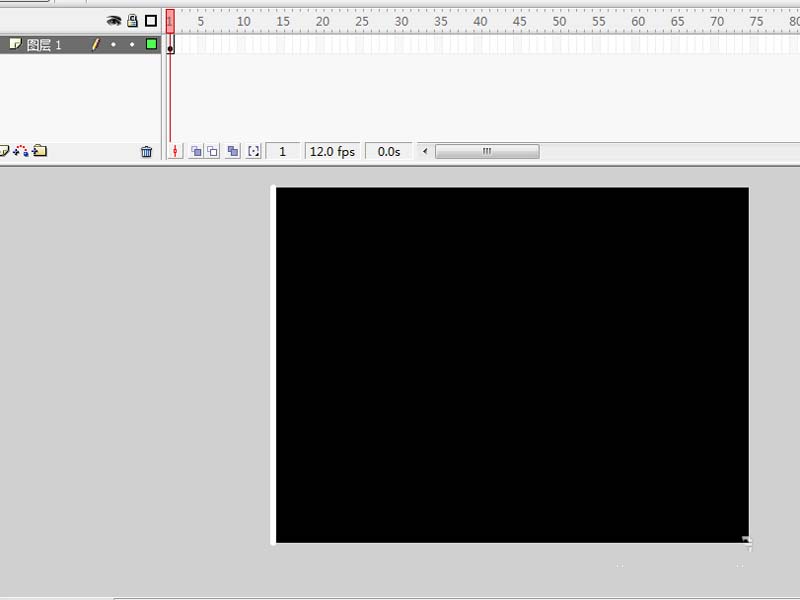Click the padlock icon to lock all layers
This screenshot has width=800, height=600.
pos(132,21)
